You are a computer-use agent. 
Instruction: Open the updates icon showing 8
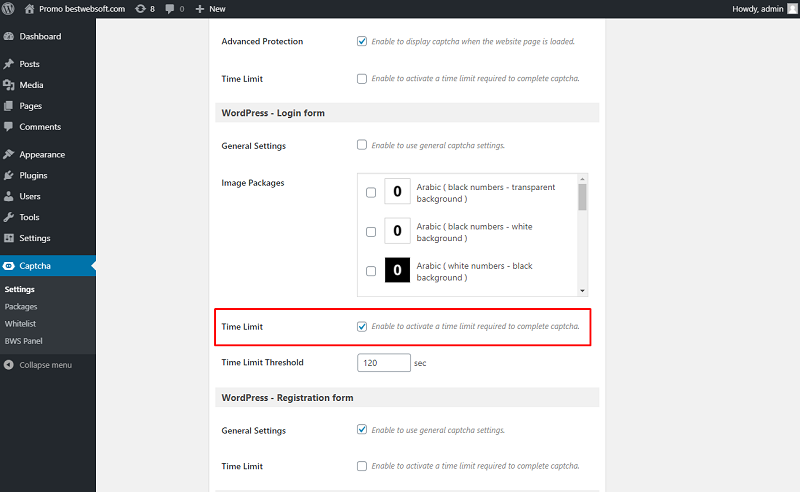tap(140, 9)
